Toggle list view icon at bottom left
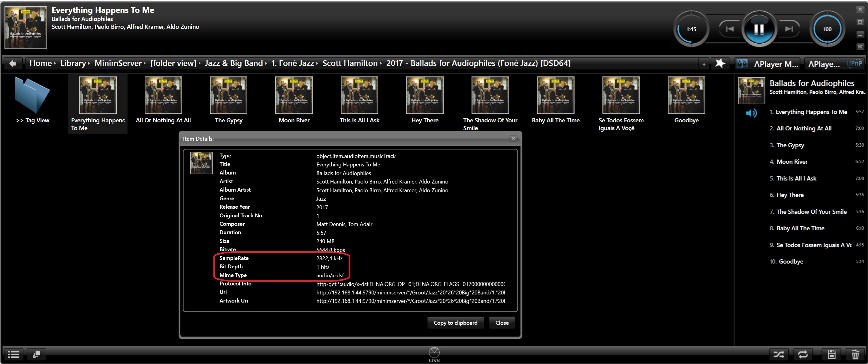The height and width of the screenshot is (364, 868). (14, 354)
